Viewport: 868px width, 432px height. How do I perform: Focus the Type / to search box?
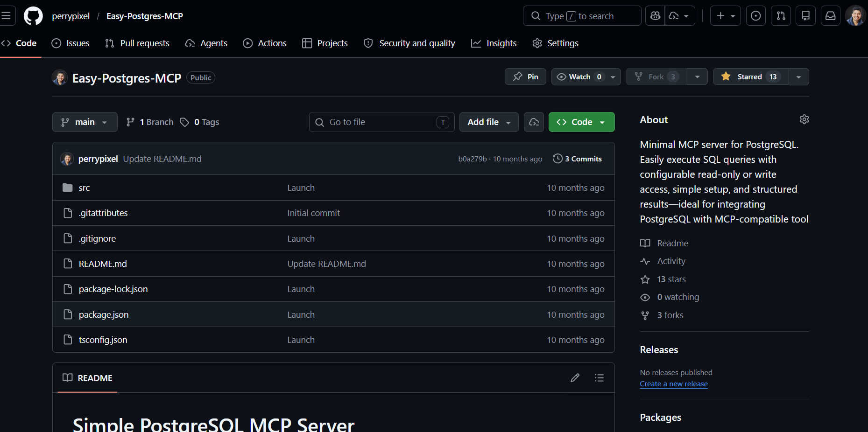[582, 16]
